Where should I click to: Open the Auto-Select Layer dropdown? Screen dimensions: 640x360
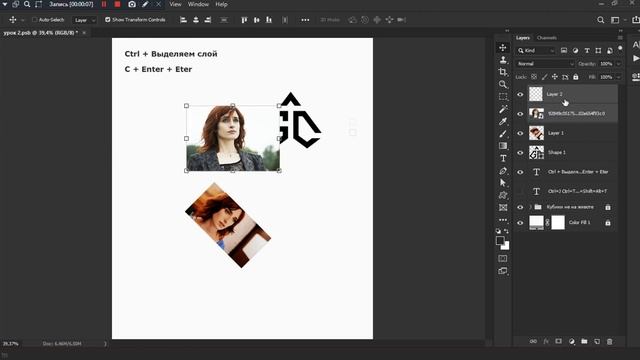click(84, 20)
